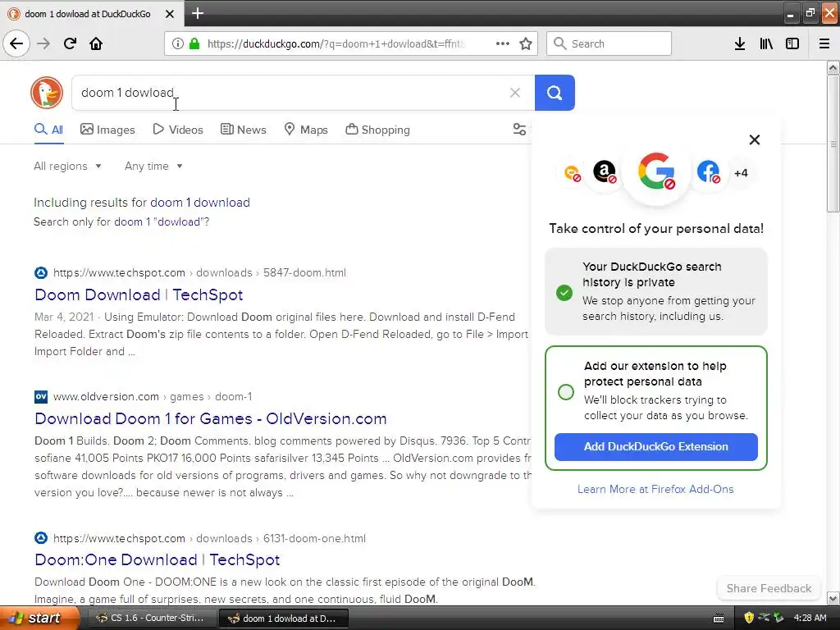
Task: Open the Windows Start button
Action: (x=39, y=618)
